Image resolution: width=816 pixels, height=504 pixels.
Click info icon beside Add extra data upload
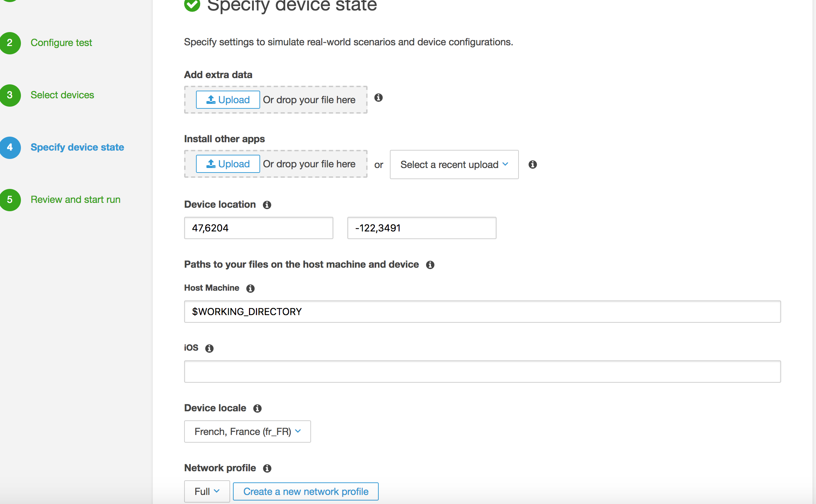378,98
